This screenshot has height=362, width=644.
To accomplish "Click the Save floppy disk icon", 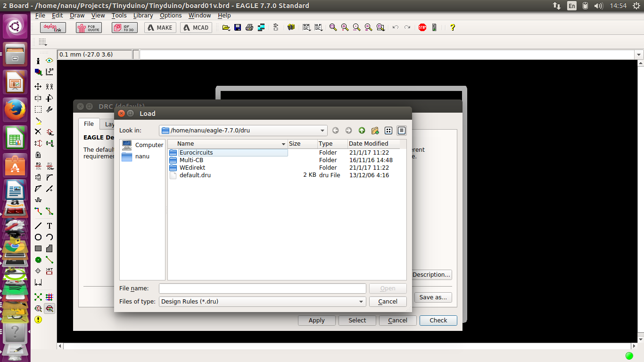I will (x=238, y=27).
